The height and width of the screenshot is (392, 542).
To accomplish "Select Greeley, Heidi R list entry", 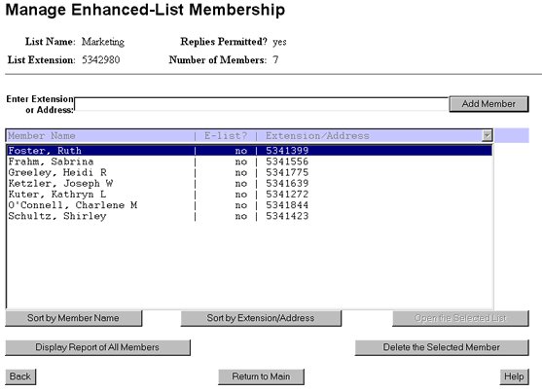I will (249, 172).
